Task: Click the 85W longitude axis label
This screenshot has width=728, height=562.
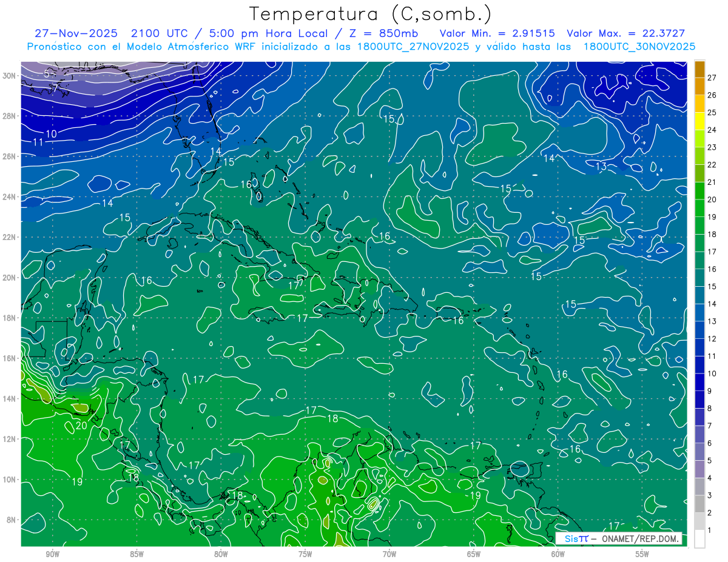Action: [136, 554]
